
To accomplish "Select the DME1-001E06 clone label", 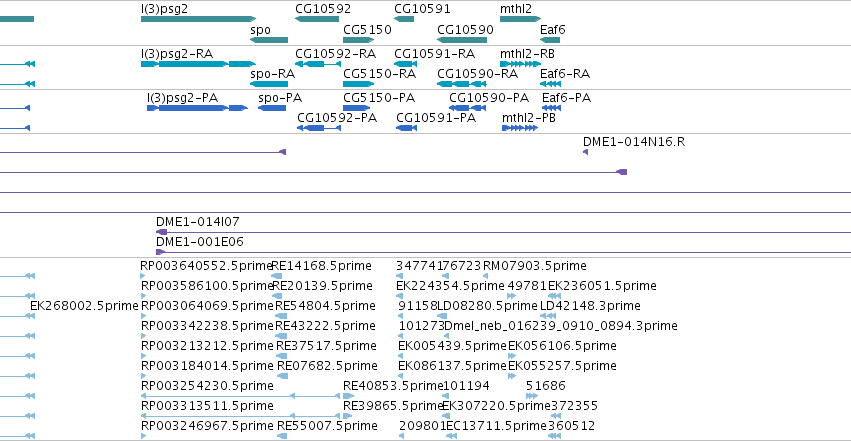I will click(200, 242).
